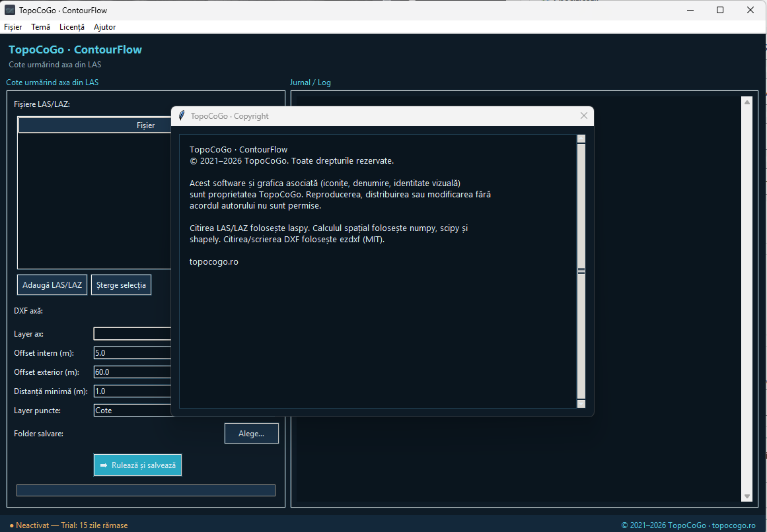
Task: Click the Distanță minimă (m) field
Action: [132, 391]
